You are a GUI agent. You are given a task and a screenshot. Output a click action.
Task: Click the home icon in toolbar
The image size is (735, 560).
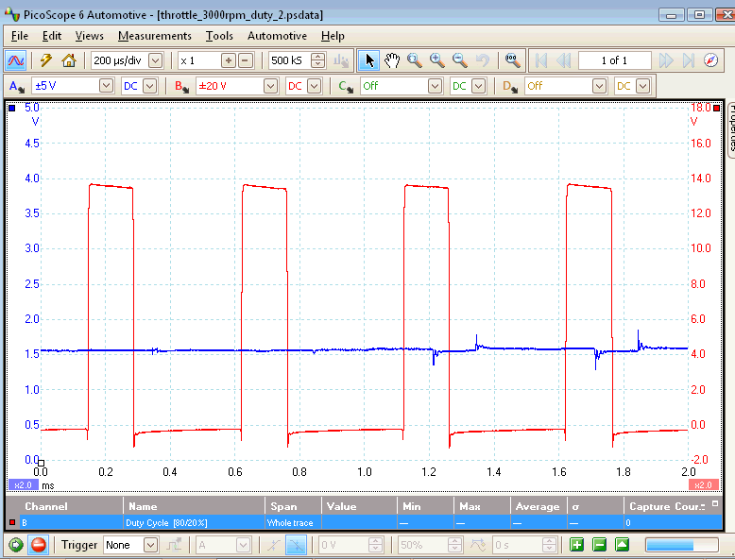coord(68,60)
